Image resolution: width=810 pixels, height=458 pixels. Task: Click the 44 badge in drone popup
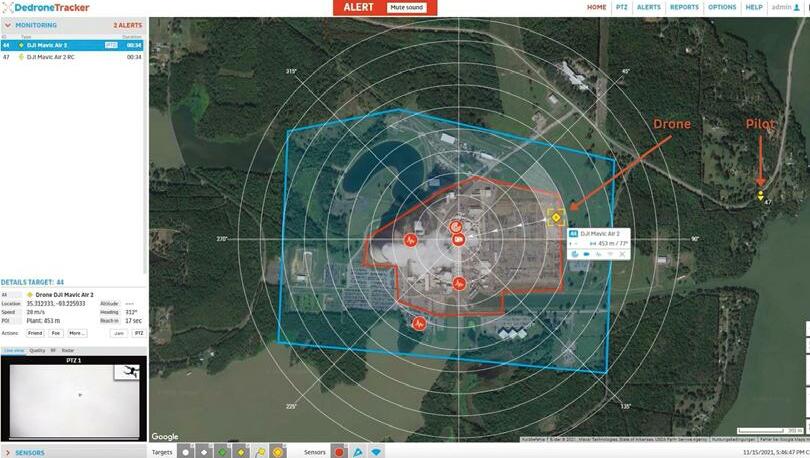(x=573, y=233)
